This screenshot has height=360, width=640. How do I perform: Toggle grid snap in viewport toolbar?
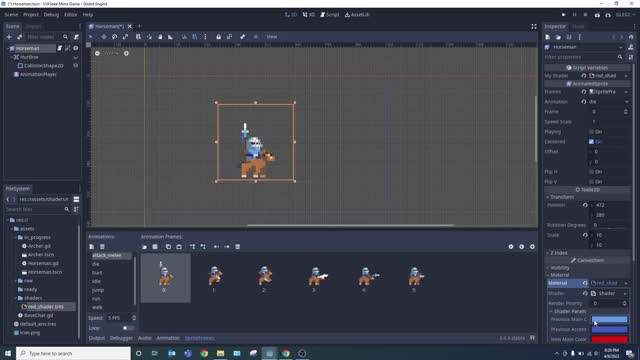(195, 37)
